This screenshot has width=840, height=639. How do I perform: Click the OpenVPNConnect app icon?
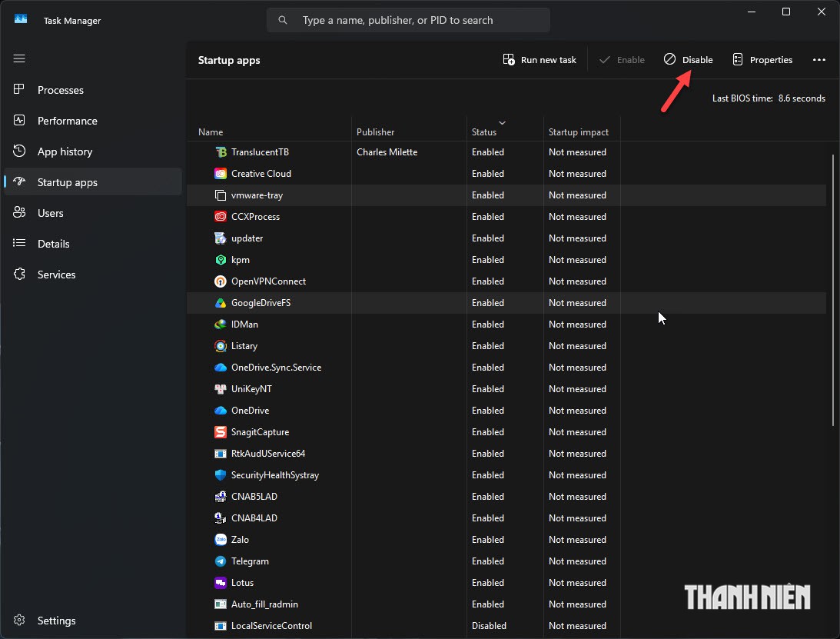[220, 281]
